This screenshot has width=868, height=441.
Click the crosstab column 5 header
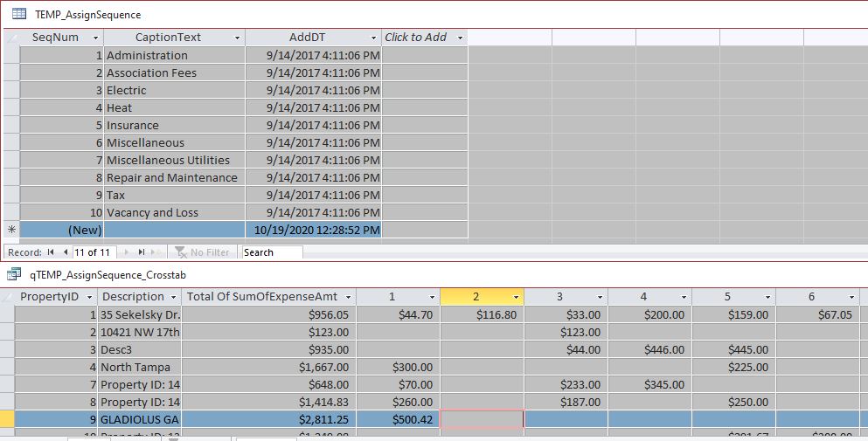[733, 297]
